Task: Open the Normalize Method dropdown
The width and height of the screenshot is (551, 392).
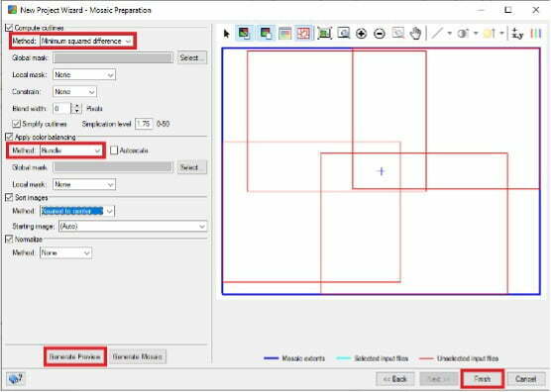Action: click(x=65, y=252)
